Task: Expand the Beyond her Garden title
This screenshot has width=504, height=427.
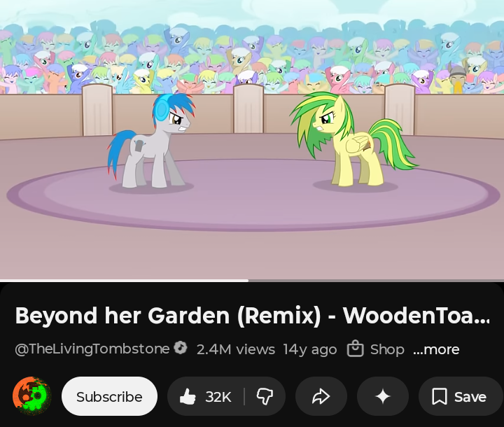Action: (252, 316)
